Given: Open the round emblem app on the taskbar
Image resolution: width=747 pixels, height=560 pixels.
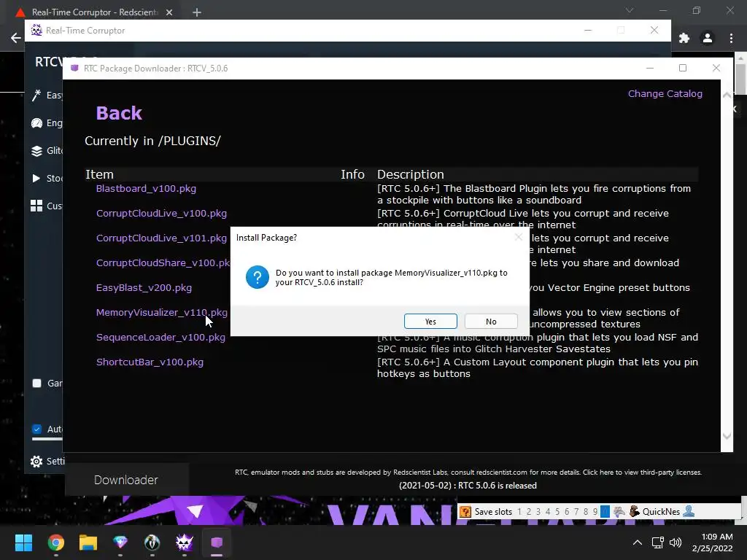Looking at the screenshot, I should pyautogui.click(x=152, y=542).
